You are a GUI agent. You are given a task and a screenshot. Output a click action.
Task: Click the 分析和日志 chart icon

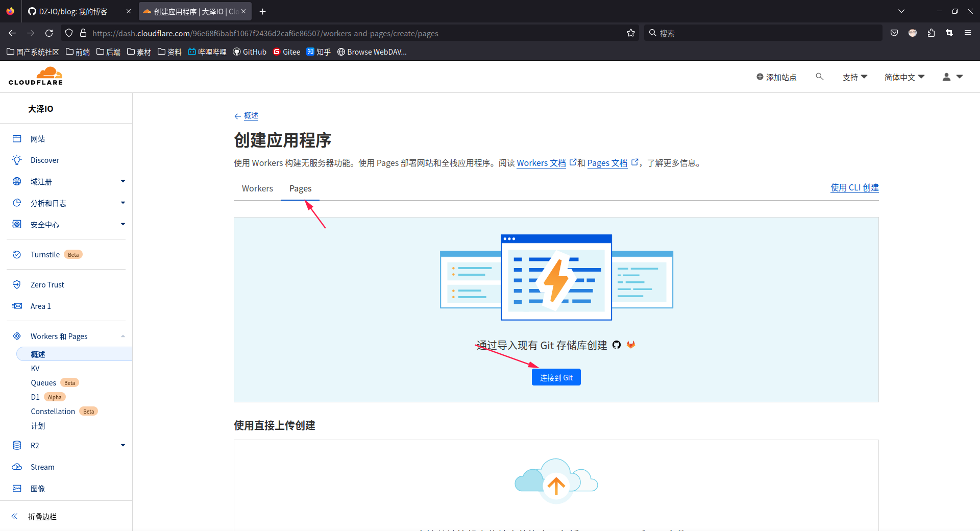pos(17,203)
